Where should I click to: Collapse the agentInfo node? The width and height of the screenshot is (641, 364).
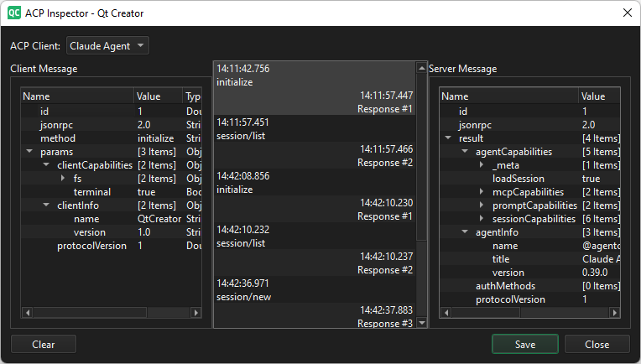[x=465, y=232]
